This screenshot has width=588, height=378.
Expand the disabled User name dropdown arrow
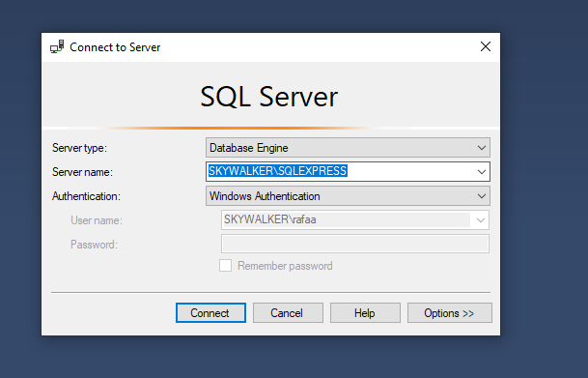[481, 220]
